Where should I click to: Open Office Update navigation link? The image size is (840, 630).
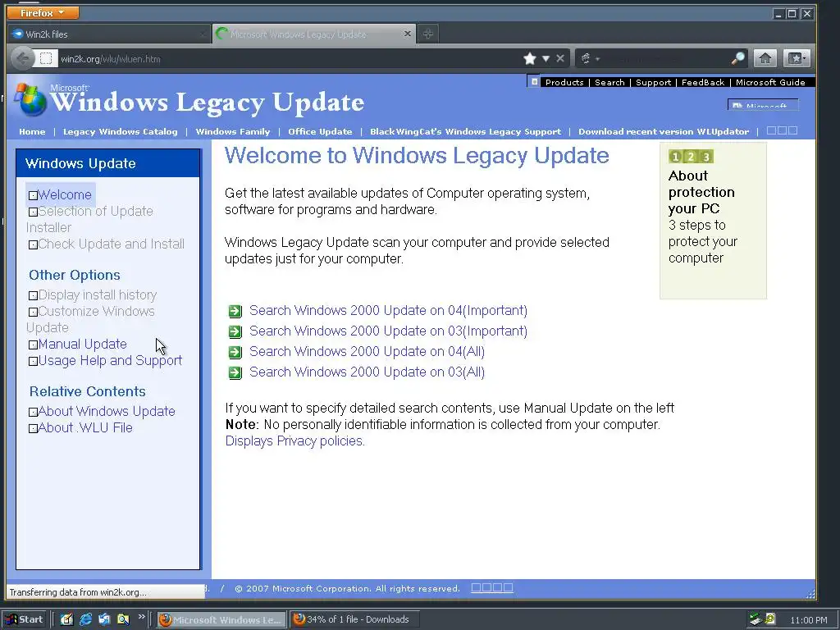[x=320, y=131]
